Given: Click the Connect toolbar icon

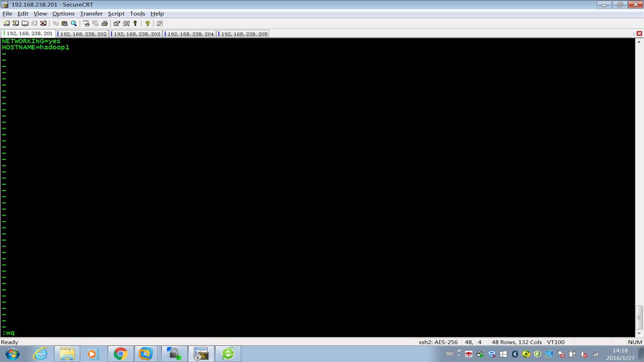Looking at the screenshot, I should point(7,23).
